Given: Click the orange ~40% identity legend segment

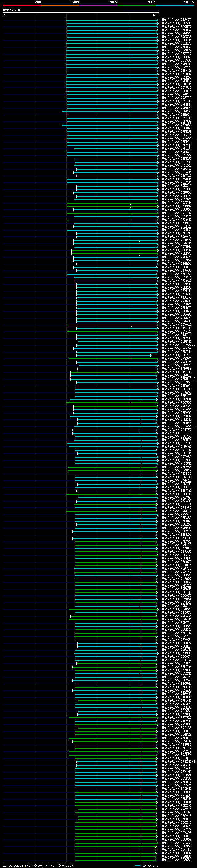Looking at the screenshot, I should (x=60, y=6).
